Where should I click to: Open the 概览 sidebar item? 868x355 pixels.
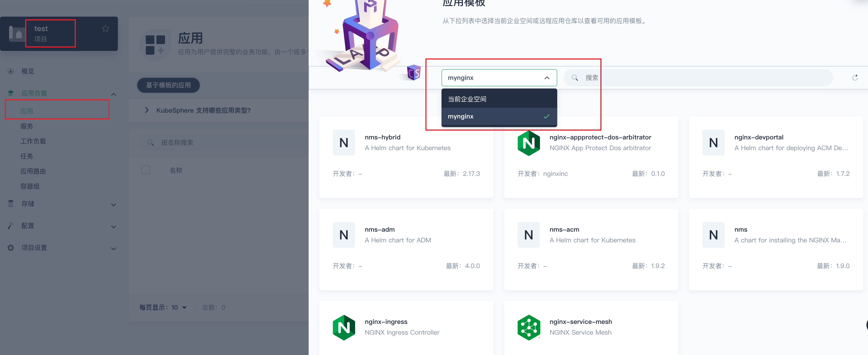pos(28,71)
